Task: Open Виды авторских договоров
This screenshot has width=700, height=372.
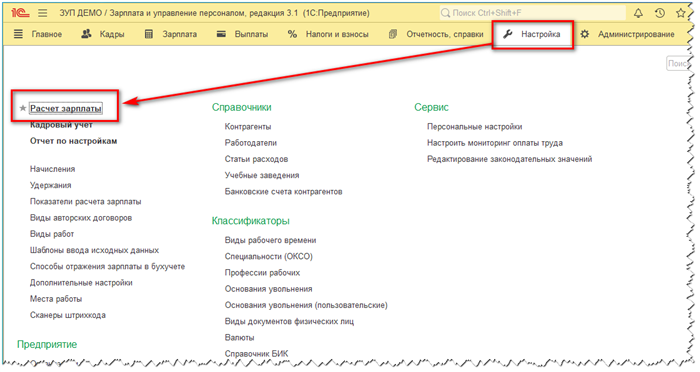Action: coord(81,217)
